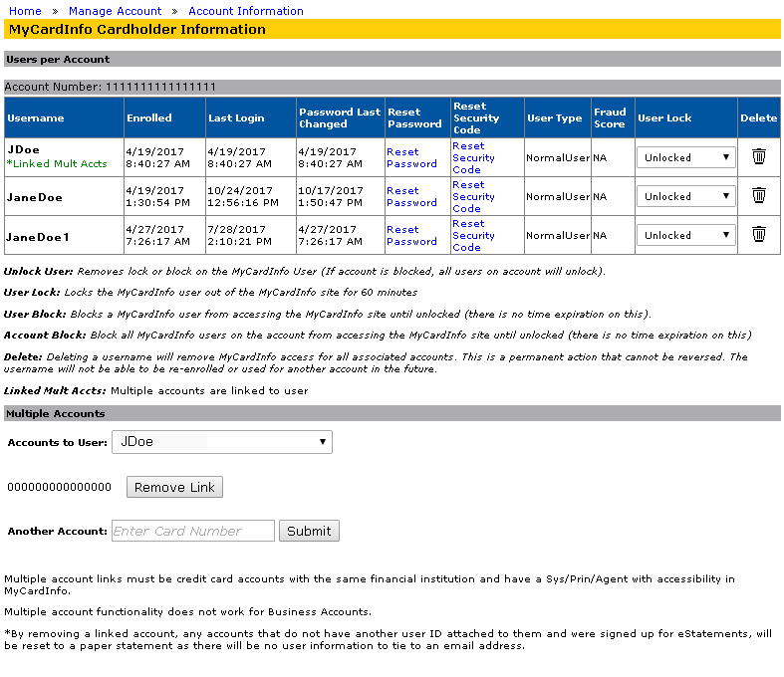784x677 pixels.
Task: Click Reset Password link for JaneDoe
Action: tap(411, 197)
